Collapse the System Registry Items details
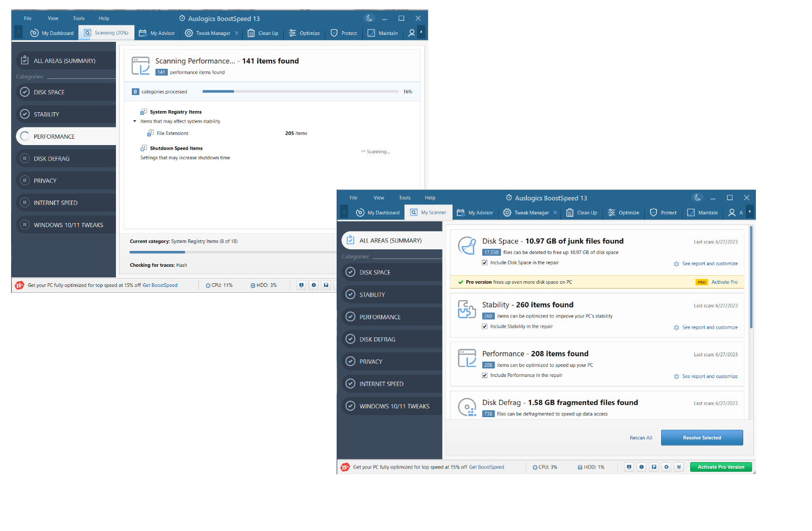This screenshot has width=812, height=531. point(134,121)
